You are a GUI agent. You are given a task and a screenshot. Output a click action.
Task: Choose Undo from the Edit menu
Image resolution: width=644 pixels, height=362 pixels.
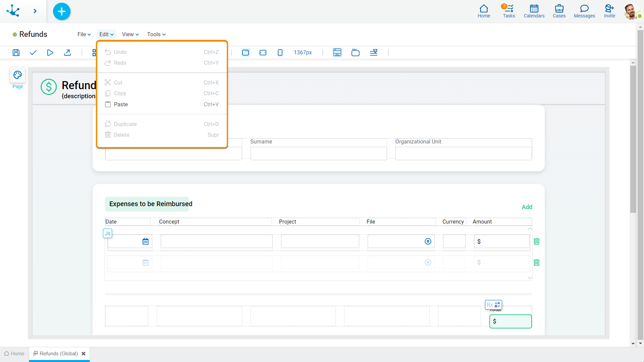click(x=162, y=52)
